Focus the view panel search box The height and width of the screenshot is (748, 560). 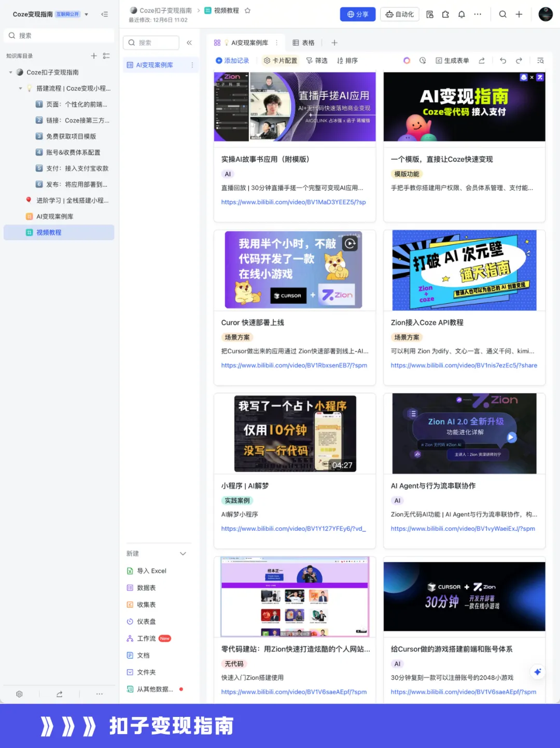click(x=151, y=43)
